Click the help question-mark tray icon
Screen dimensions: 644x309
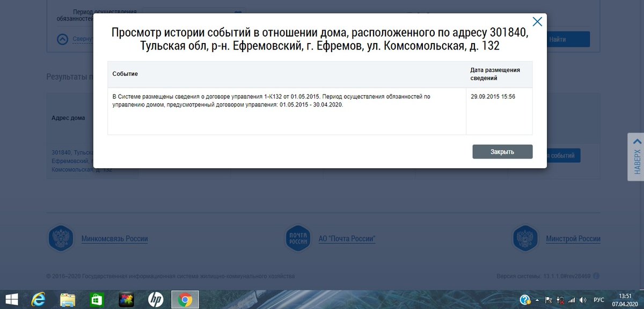[525, 300]
